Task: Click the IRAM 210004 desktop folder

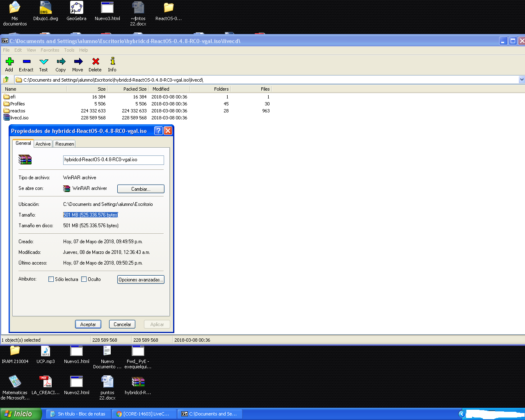Action: pyautogui.click(x=15, y=354)
